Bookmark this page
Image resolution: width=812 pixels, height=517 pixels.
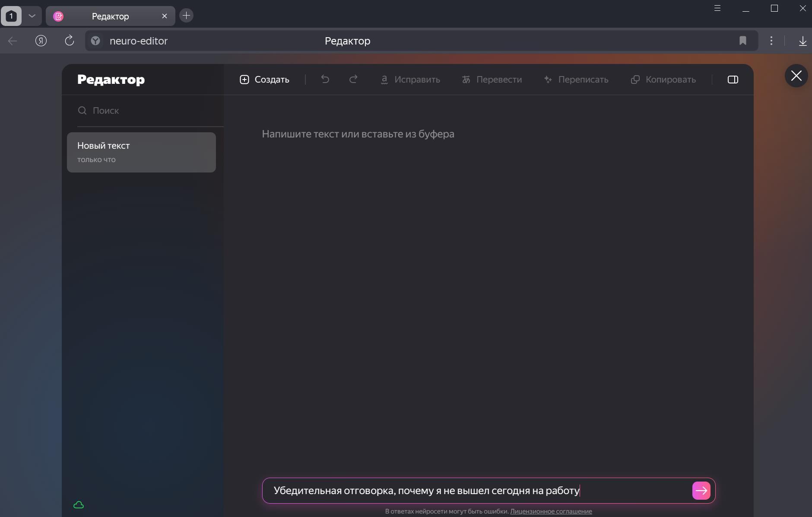pos(743,41)
